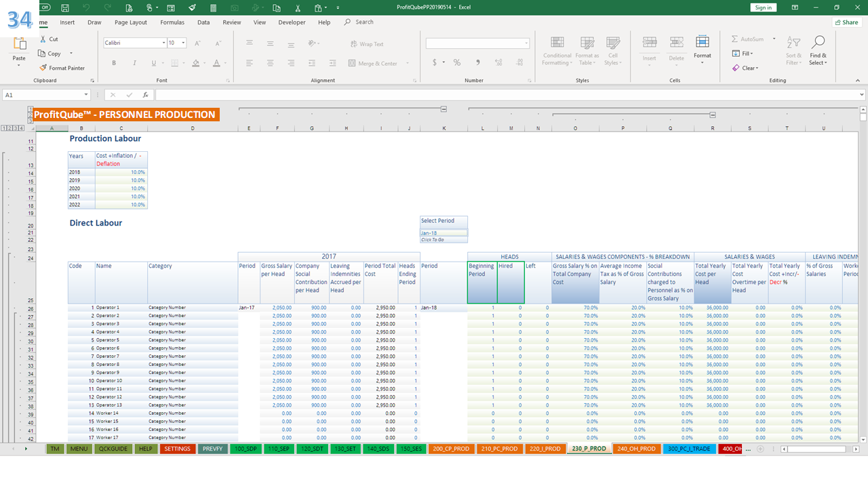Switch to the SETTINGS sheet tab

coord(178,449)
